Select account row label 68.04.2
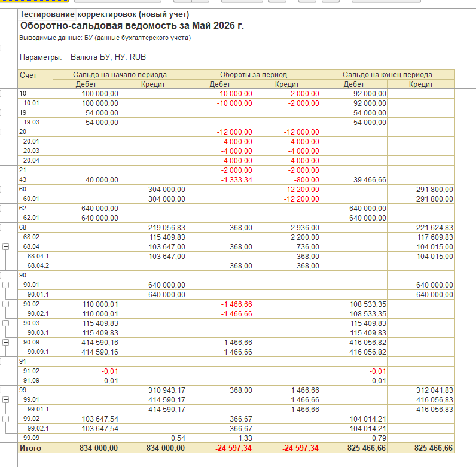This screenshot has height=467, width=476. pos(38,265)
